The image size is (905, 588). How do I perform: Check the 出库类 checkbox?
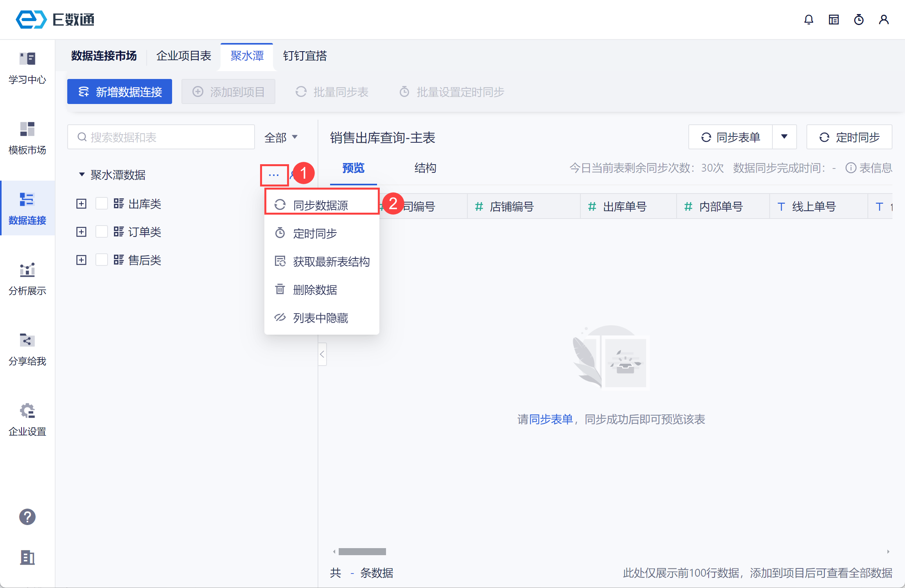102,204
